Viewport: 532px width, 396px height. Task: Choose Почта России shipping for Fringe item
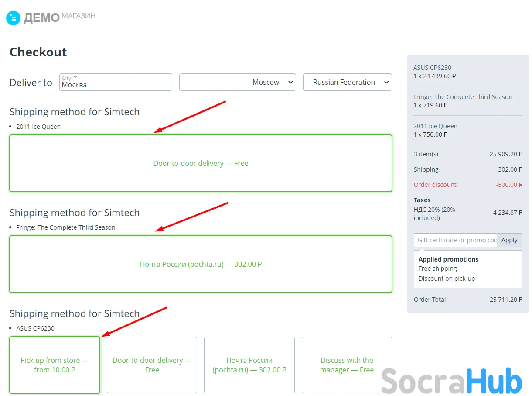pyautogui.click(x=201, y=264)
